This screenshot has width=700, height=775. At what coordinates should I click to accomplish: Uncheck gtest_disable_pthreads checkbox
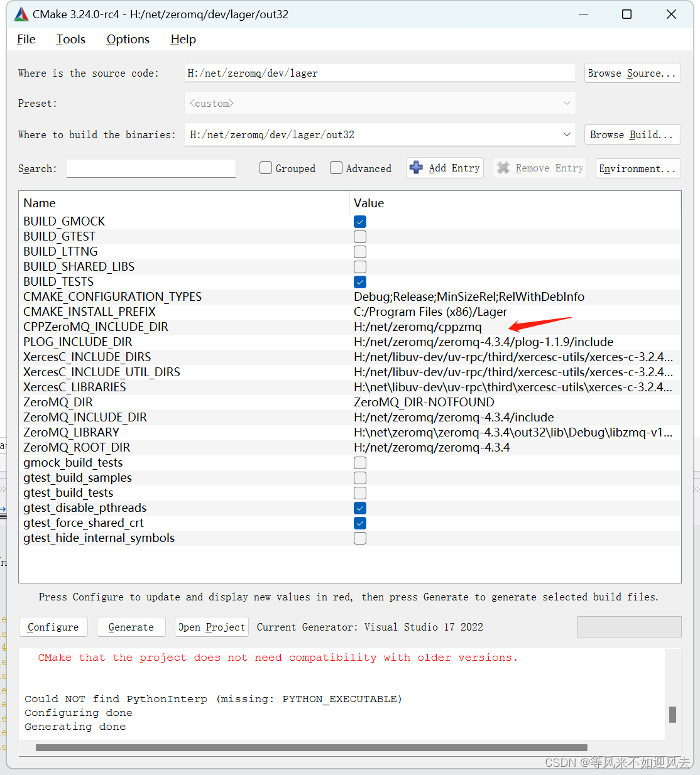(x=360, y=508)
